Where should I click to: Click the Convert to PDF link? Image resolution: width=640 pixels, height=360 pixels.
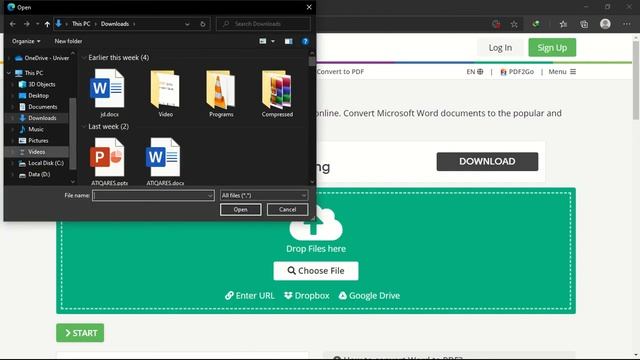coord(340,72)
